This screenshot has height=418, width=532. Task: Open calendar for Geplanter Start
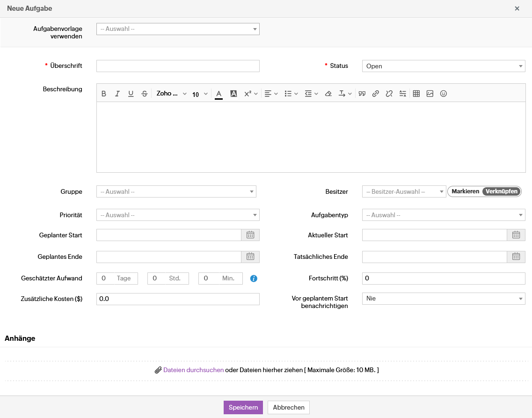coord(250,235)
